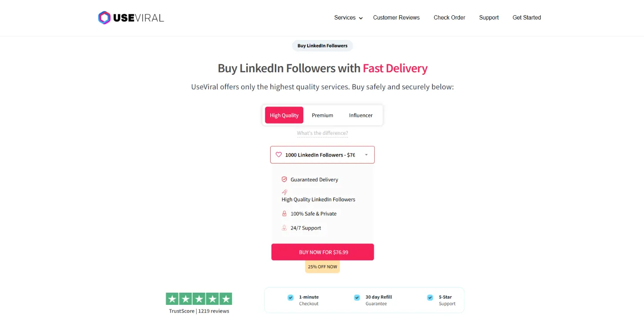
Task: Click the checkmark beside 1-minute Checkout
Action: (x=290, y=297)
